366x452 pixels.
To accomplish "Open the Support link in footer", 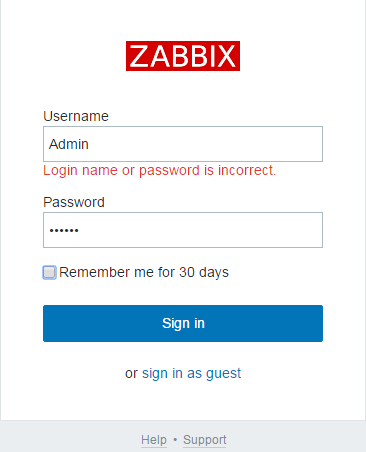I will [x=205, y=440].
